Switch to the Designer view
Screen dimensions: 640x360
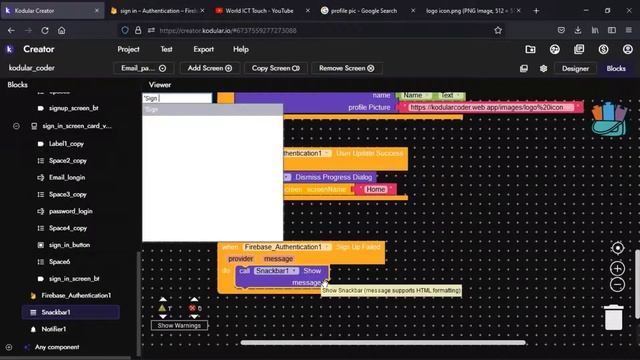[575, 69]
